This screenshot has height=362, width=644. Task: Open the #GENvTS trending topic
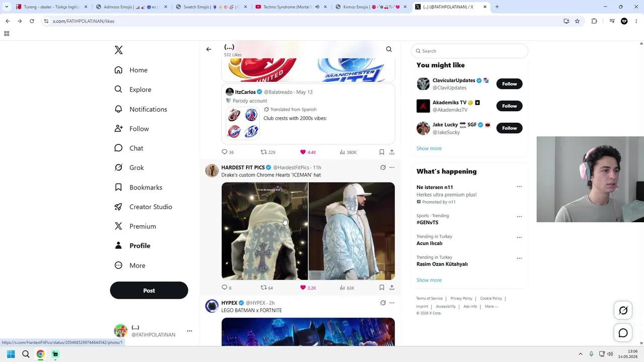click(428, 222)
